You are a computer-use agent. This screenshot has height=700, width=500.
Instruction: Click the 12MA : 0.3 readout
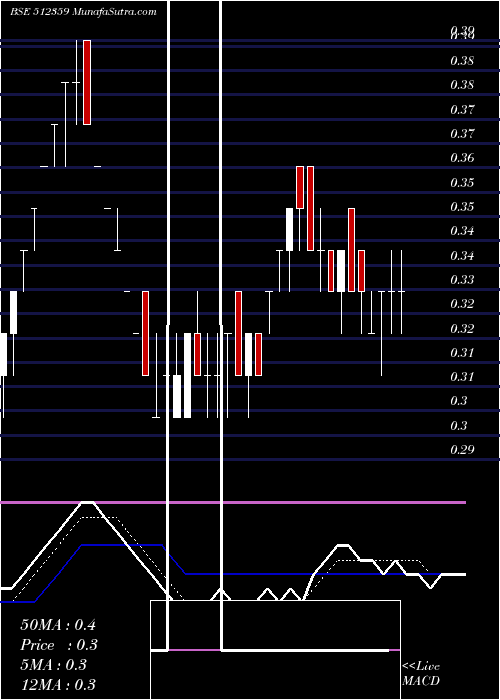tap(58, 685)
